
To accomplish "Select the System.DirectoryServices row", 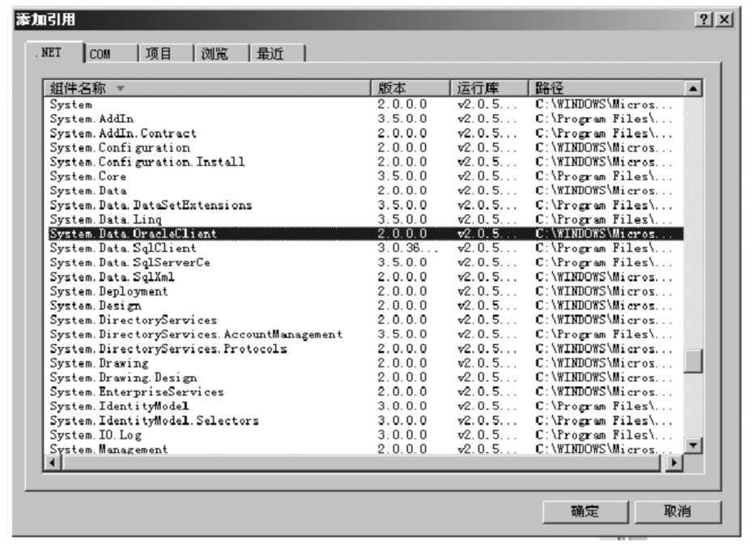I will point(366,320).
